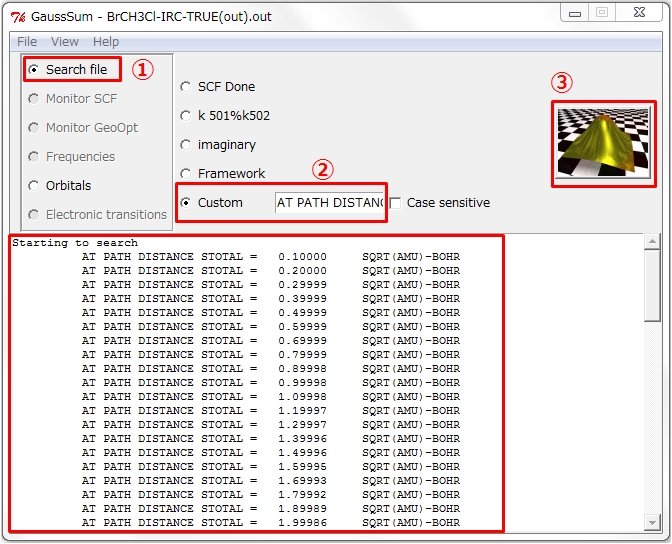Screen dimensions: 672x544
Task: Select Electronic transitions radio button
Action: (34, 214)
